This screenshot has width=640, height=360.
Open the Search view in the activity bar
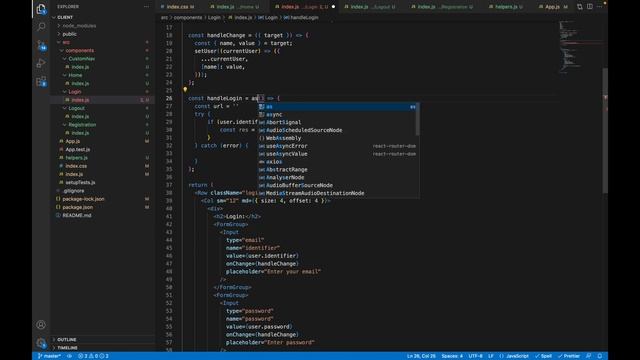41,27
